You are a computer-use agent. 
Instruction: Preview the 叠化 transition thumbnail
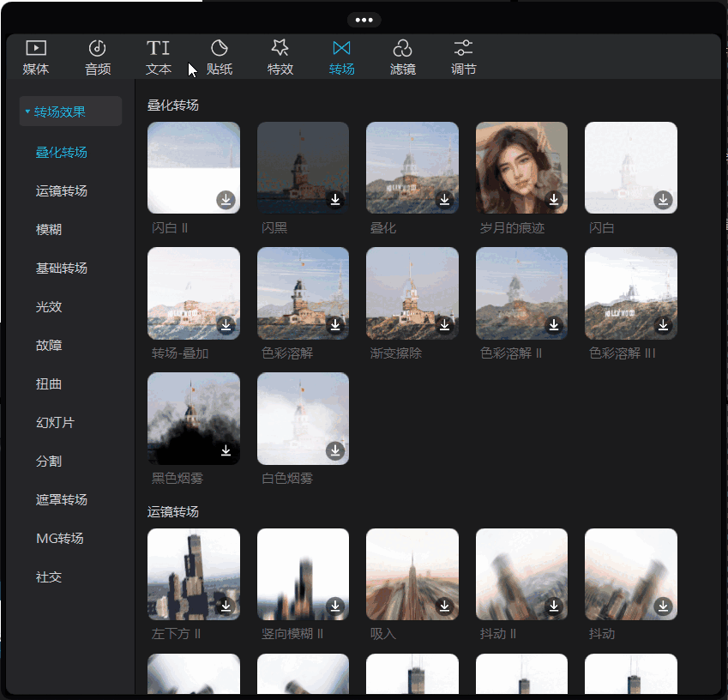(412, 167)
